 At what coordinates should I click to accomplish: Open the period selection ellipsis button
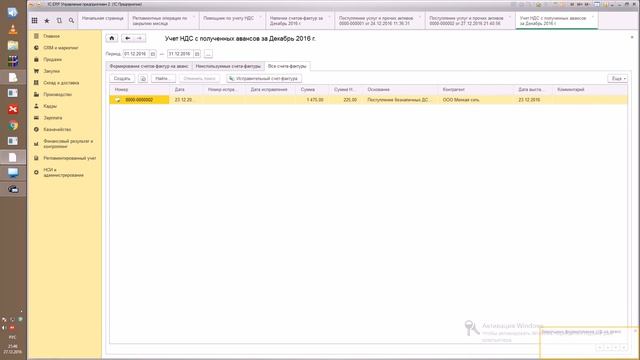coord(208,54)
